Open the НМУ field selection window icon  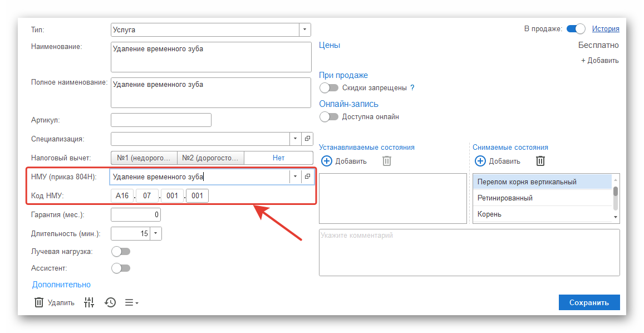(x=308, y=177)
